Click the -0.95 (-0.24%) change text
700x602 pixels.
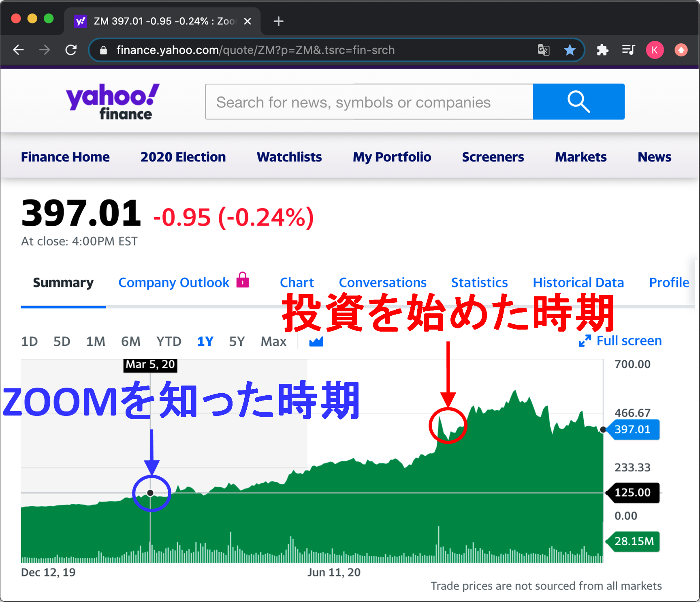[x=234, y=218]
